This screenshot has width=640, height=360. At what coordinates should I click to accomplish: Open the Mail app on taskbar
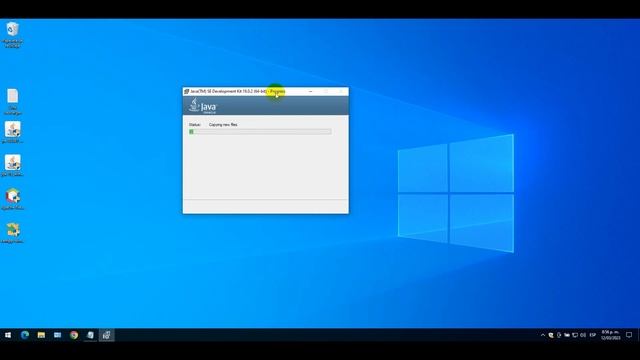coord(58,335)
